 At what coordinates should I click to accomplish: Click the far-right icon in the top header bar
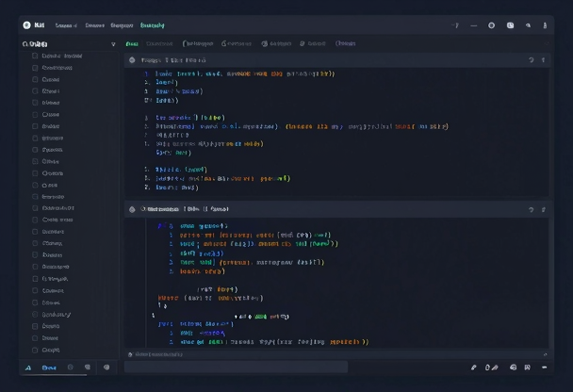[547, 25]
